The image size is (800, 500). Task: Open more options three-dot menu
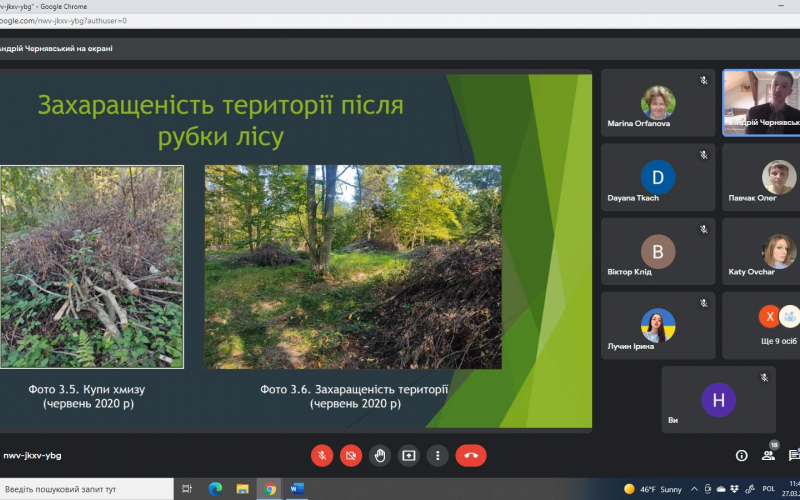(437, 456)
